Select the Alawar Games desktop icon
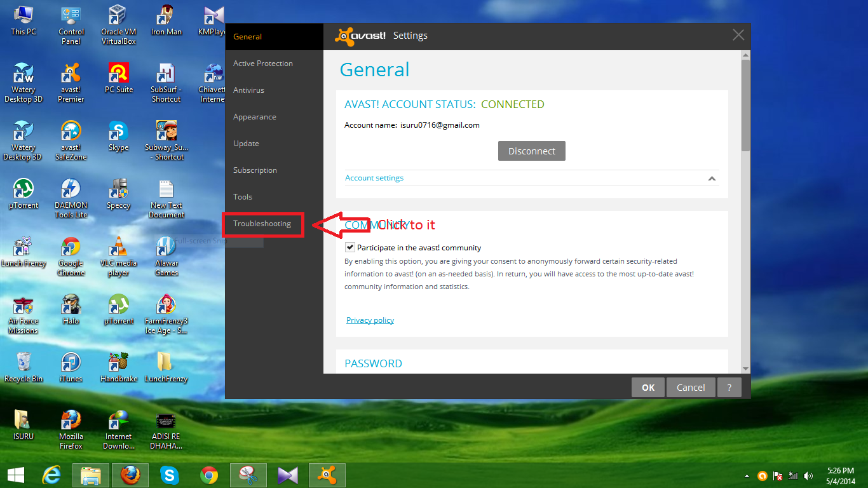The height and width of the screenshot is (488, 868). (x=166, y=256)
